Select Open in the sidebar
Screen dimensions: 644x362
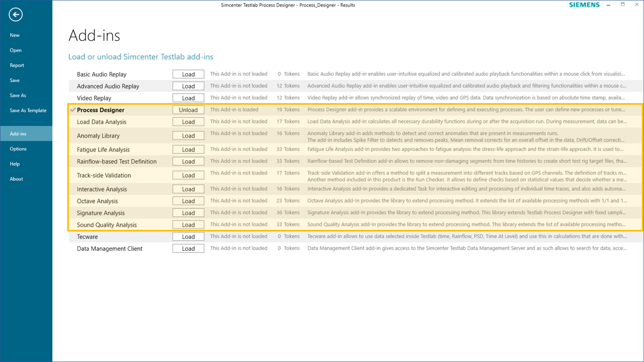pos(16,50)
